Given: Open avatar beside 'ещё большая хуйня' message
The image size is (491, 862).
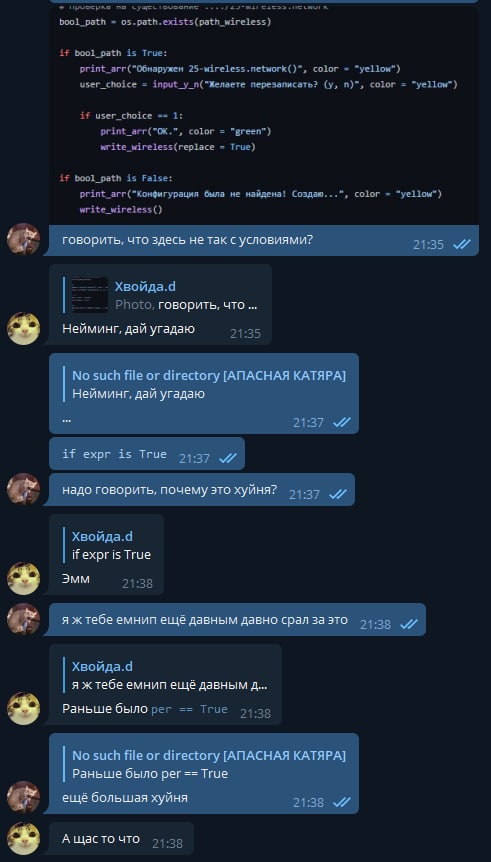Looking at the screenshot, I should coord(23,798).
